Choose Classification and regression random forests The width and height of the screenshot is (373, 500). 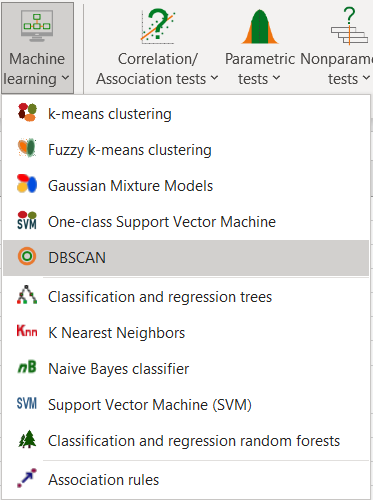[x=186, y=441]
